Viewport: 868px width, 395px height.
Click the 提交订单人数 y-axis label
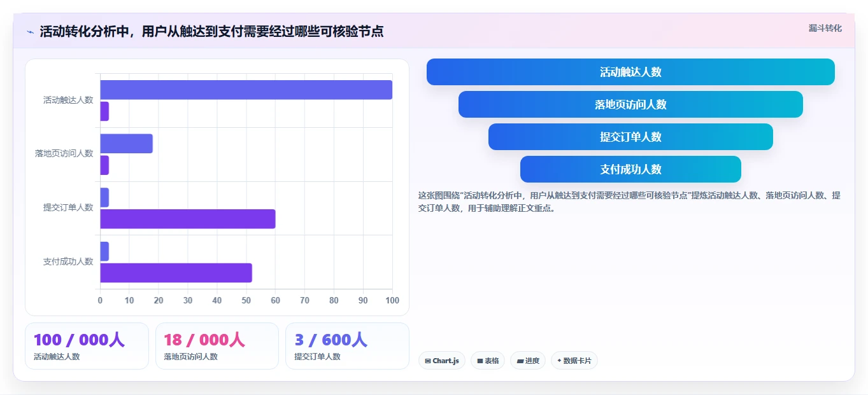pyautogui.click(x=68, y=207)
